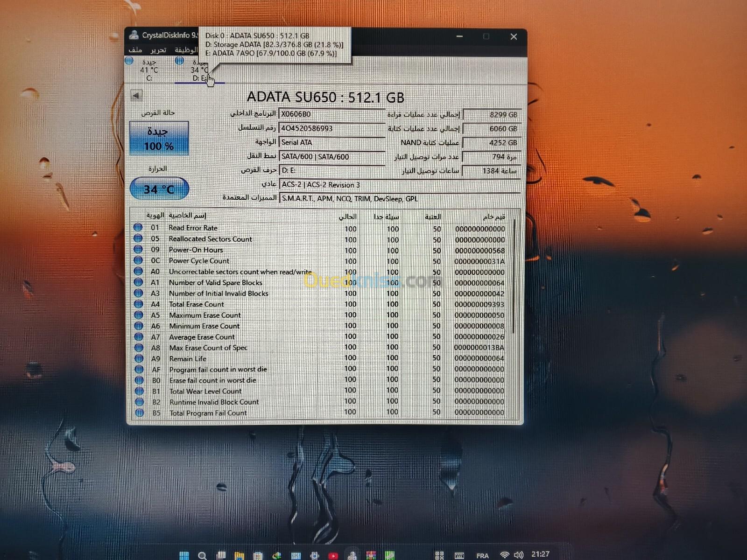Screen dimensions: 747x560
Task: Click the إسم الخاصية column header
Action: [187, 215]
